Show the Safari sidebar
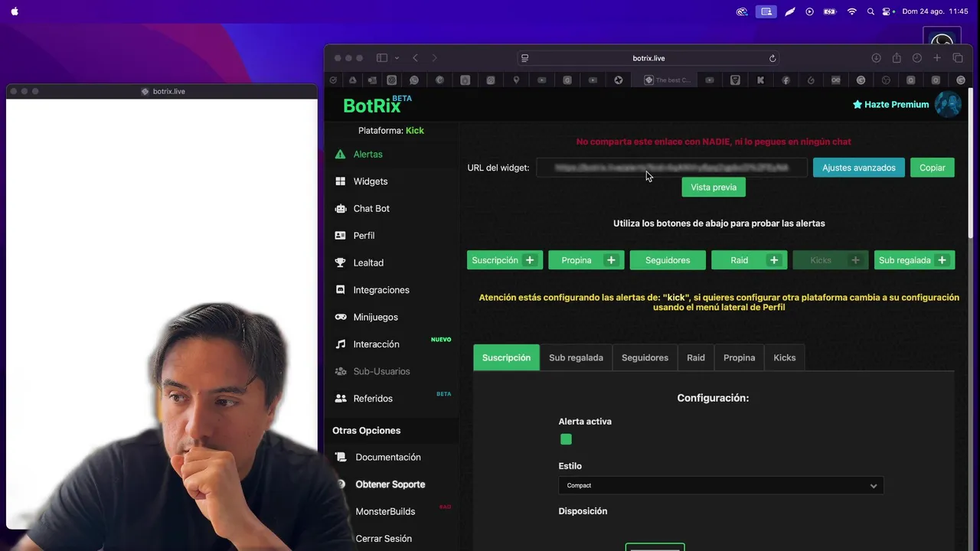 coord(381,58)
